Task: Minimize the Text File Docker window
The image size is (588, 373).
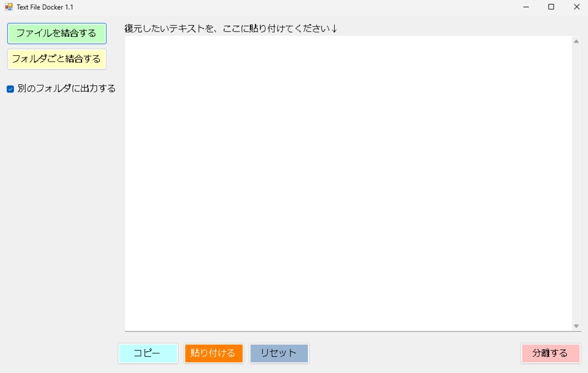Action: [525, 6]
